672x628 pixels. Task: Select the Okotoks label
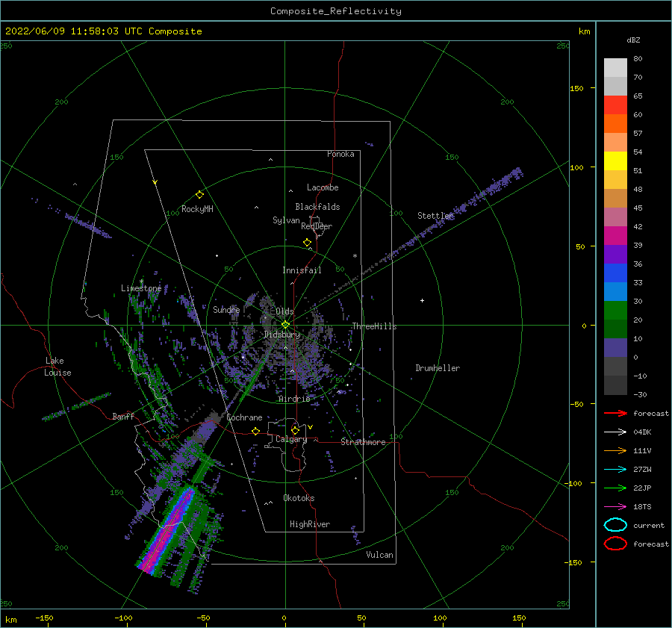click(x=299, y=499)
